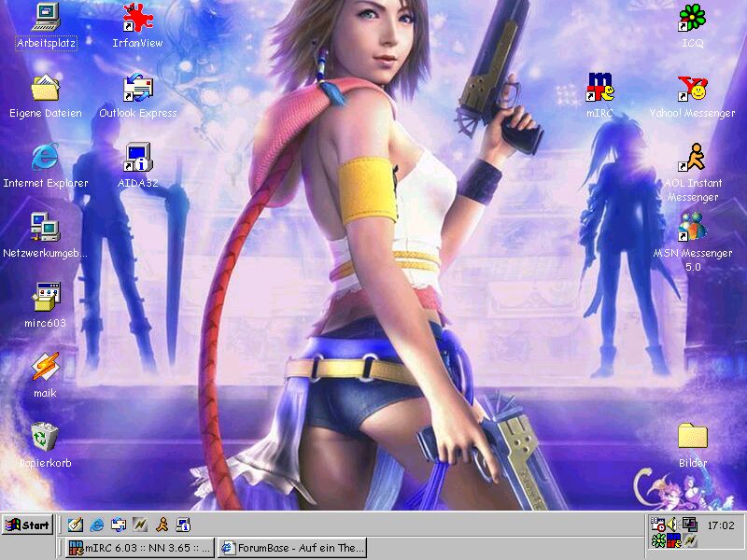Click the ICQ flower tray icon
Image resolution: width=747 pixels, height=560 pixels.
pyautogui.click(x=658, y=540)
